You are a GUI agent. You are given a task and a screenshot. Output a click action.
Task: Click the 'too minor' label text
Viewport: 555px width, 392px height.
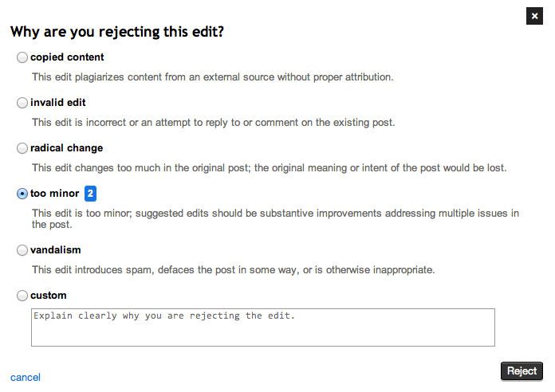tap(54, 194)
